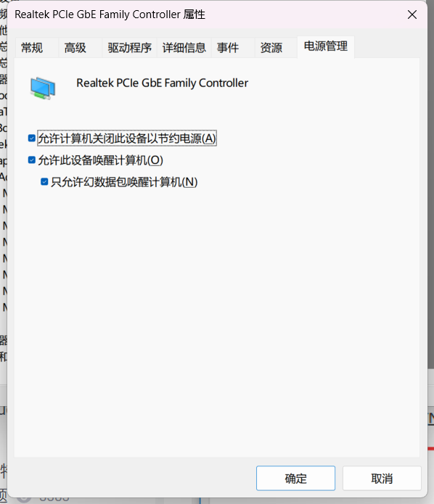
Task: Switch to the 常规 tab
Action: 32,48
